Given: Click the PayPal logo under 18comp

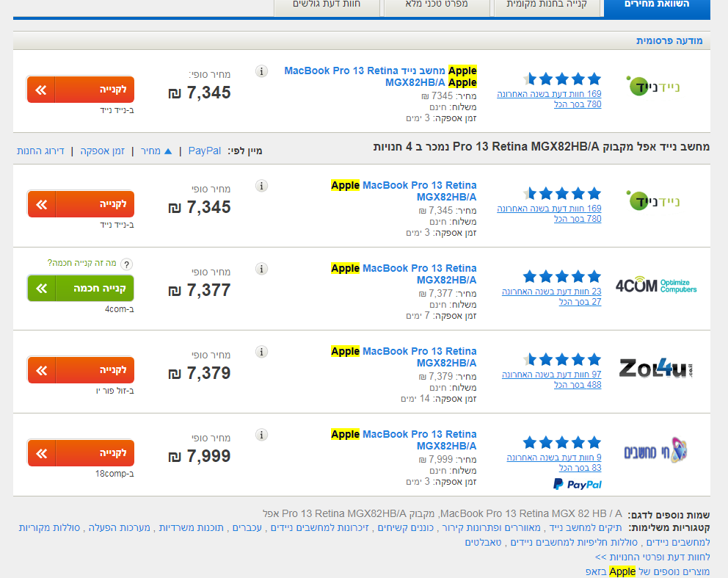Looking at the screenshot, I should point(577,485).
